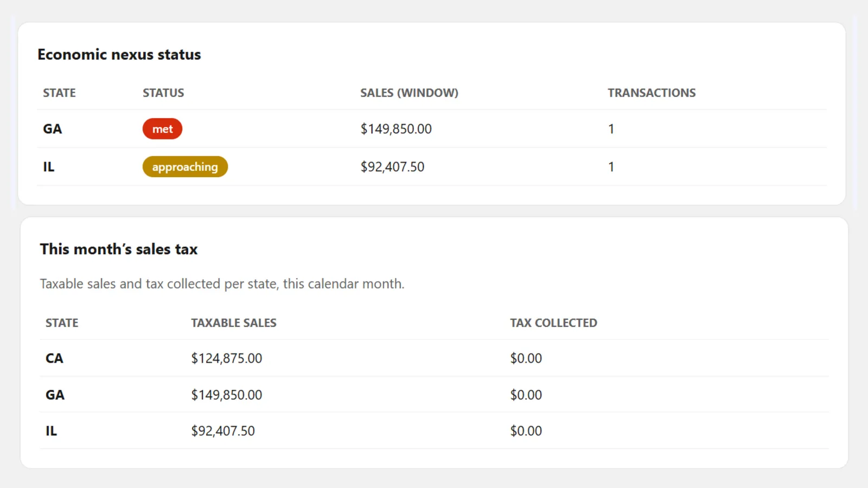Viewport: 868px width, 488px height.
Task: Click TAXABLE SALES column header
Action: pos(234,323)
